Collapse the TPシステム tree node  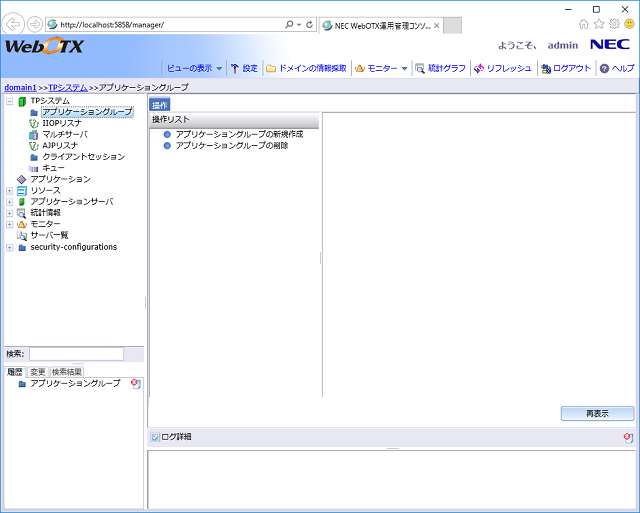pyautogui.click(x=9, y=101)
